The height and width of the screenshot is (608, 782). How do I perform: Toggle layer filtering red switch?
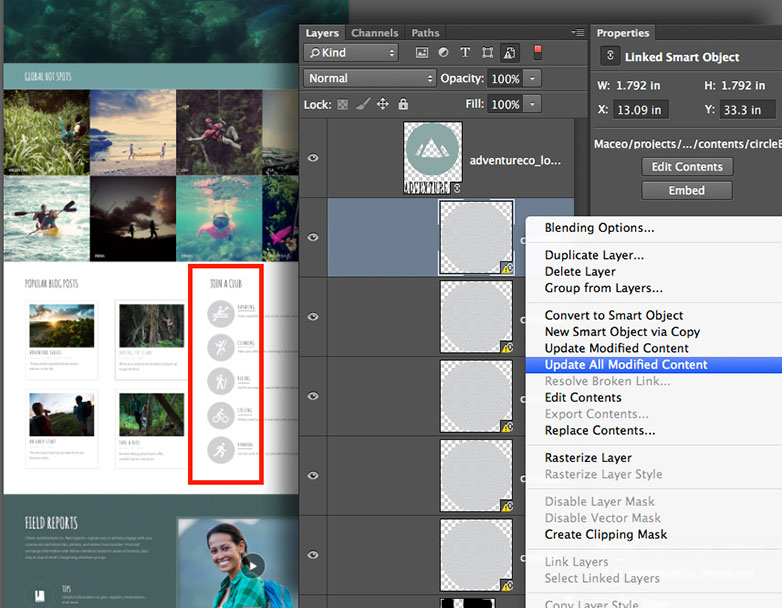pos(538,52)
